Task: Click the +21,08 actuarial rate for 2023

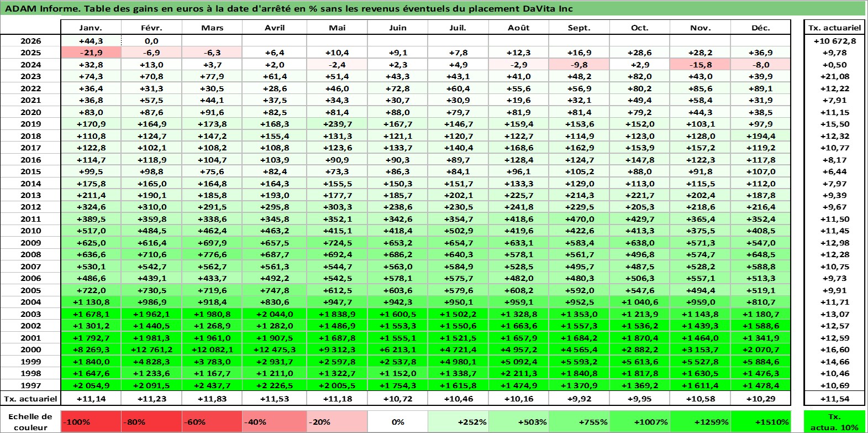Action: [x=834, y=76]
